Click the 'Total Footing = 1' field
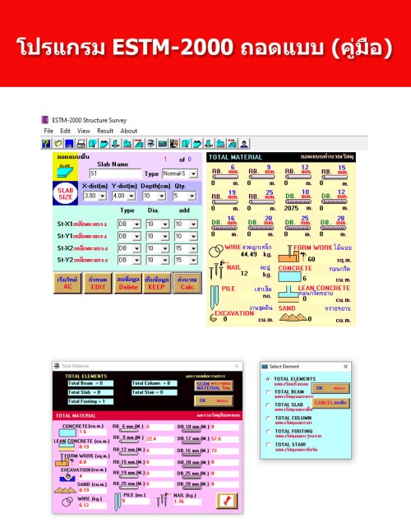The height and width of the screenshot is (532, 411). [x=90, y=401]
